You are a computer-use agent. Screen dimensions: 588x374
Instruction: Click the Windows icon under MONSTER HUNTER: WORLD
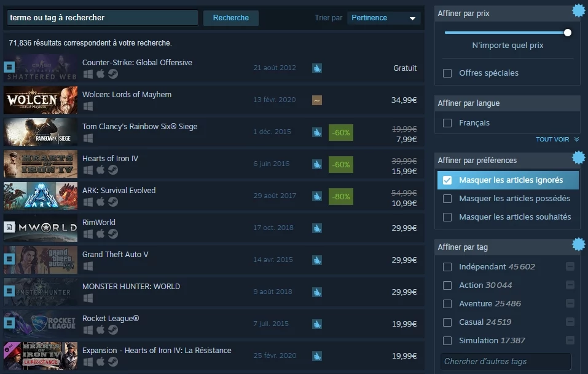click(88, 298)
